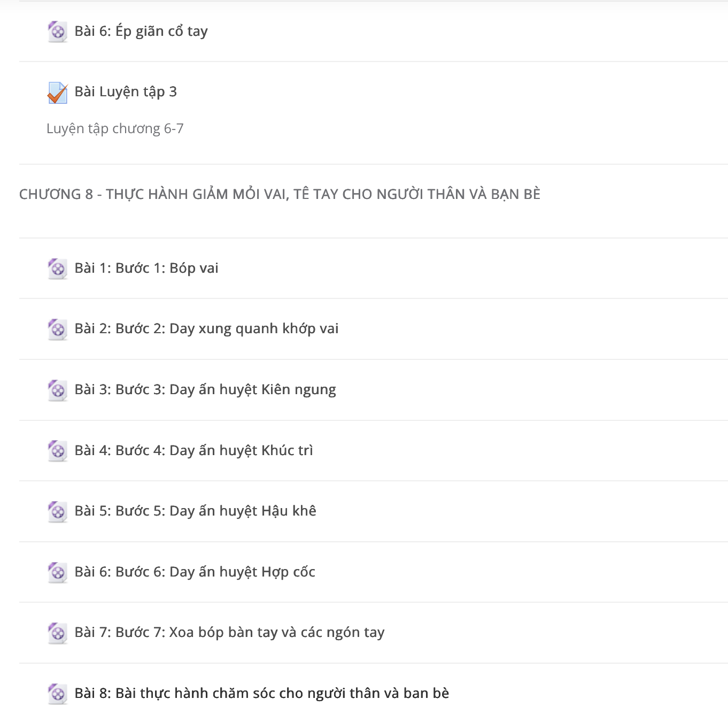Click video icon for Day xung quanh khớp vai

[57, 329]
